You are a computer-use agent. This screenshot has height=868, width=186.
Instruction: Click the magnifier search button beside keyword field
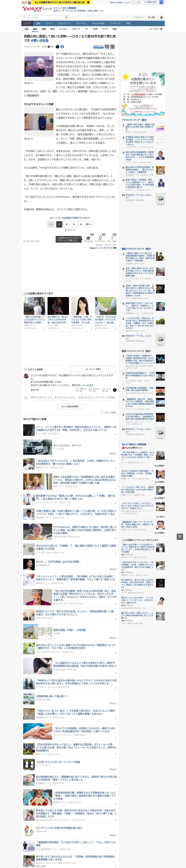tap(66, 18)
